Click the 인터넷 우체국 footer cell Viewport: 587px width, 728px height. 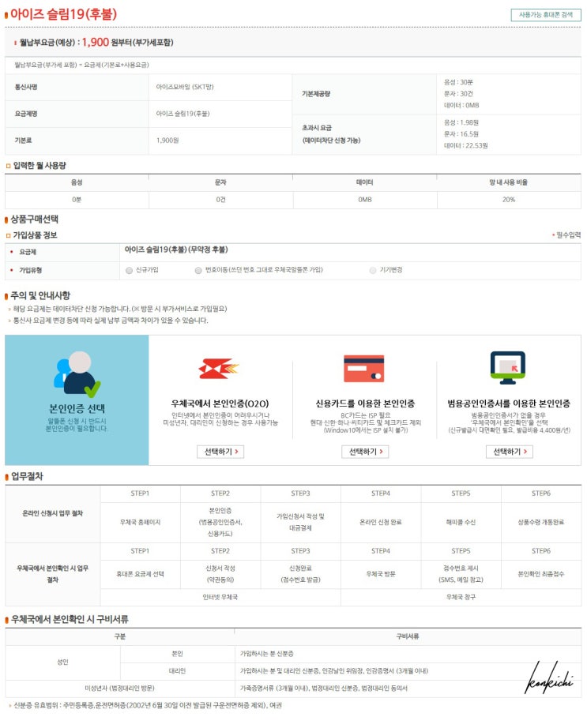coord(220,597)
